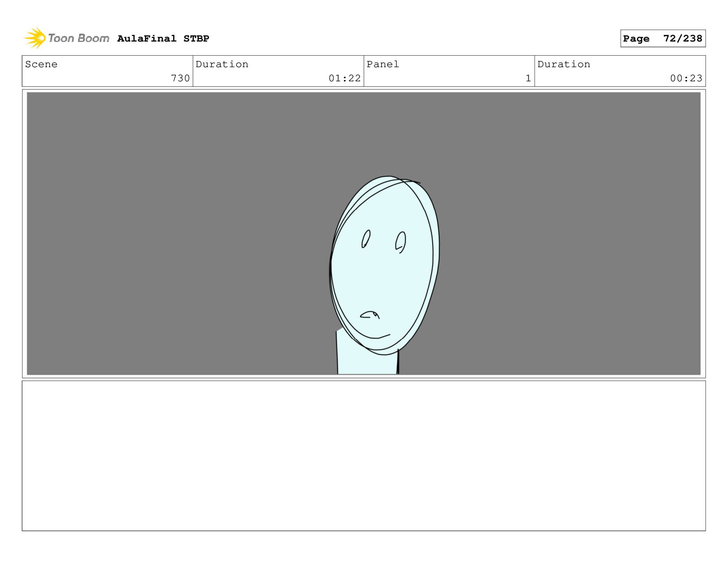Screen dimensions: 728x564
Task: Click the panel duration value 00:23
Action: click(686, 78)
